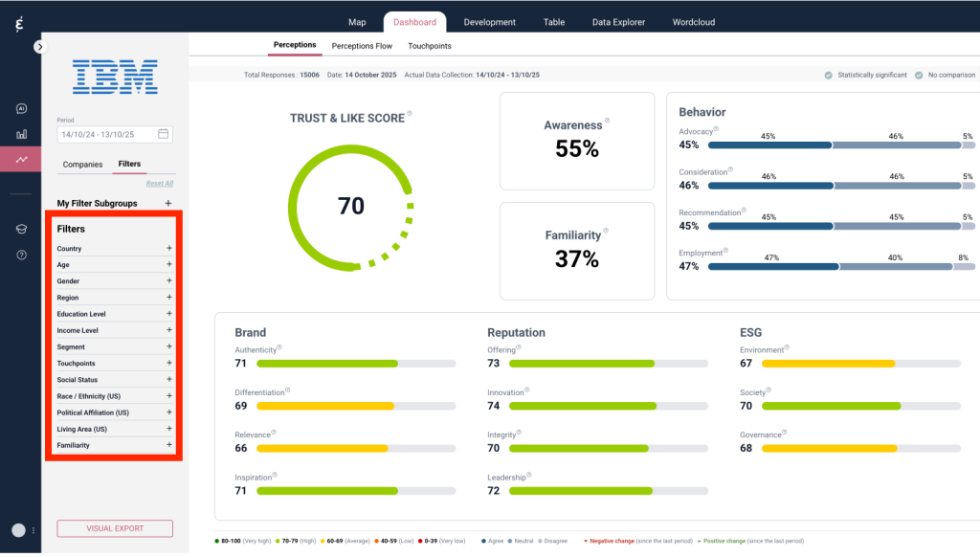Click the bar chart sidebar icon
980x557 pixels.
[x=21, y=134]
